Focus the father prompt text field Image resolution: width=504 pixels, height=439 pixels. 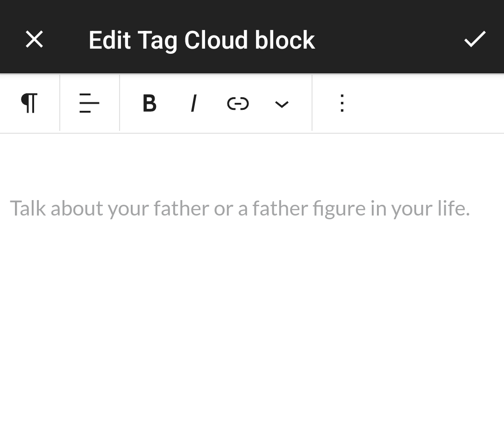[x=240, y=209]
